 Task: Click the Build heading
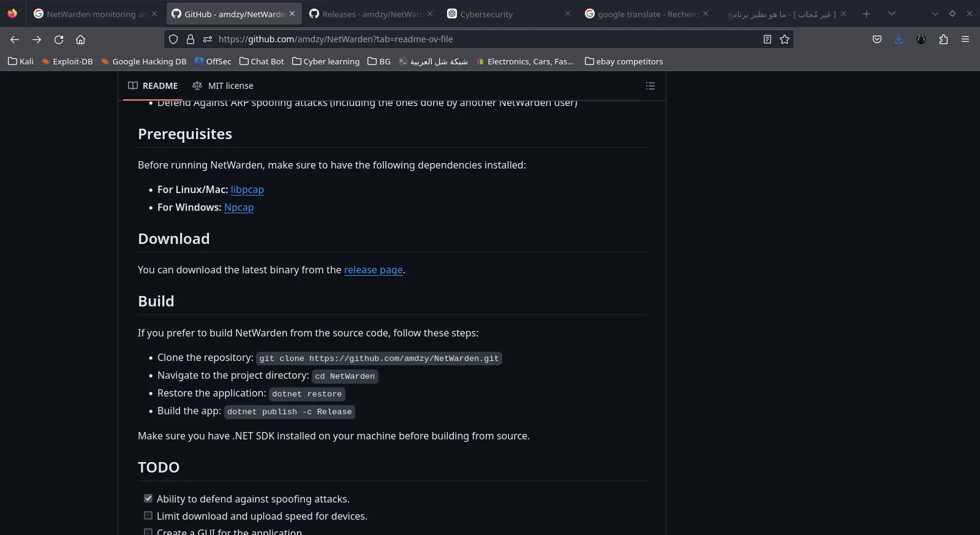(x=156, y=302)
